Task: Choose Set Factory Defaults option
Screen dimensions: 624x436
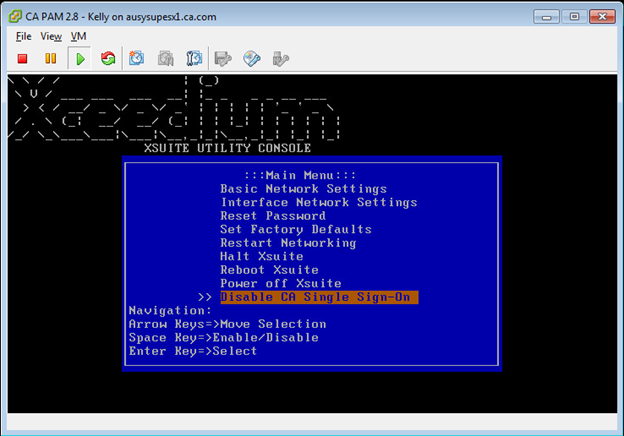Action: tap(296, 230)
